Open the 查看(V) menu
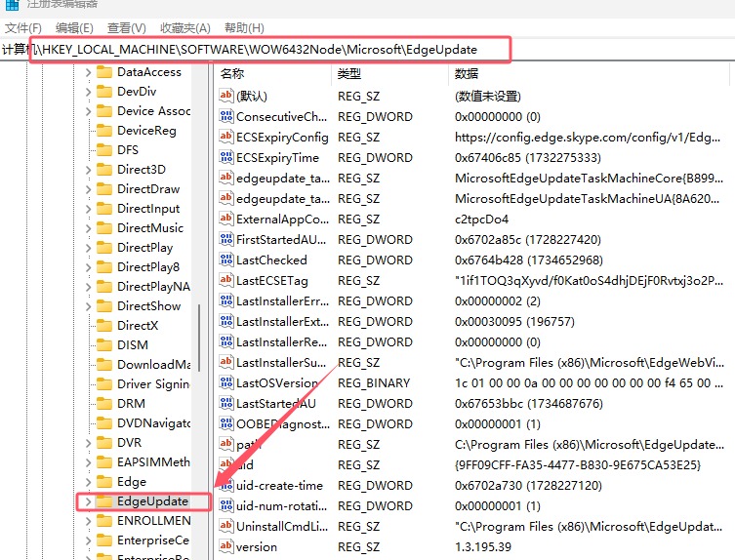Viewport: 735px width, 560px height. [127, 28]
